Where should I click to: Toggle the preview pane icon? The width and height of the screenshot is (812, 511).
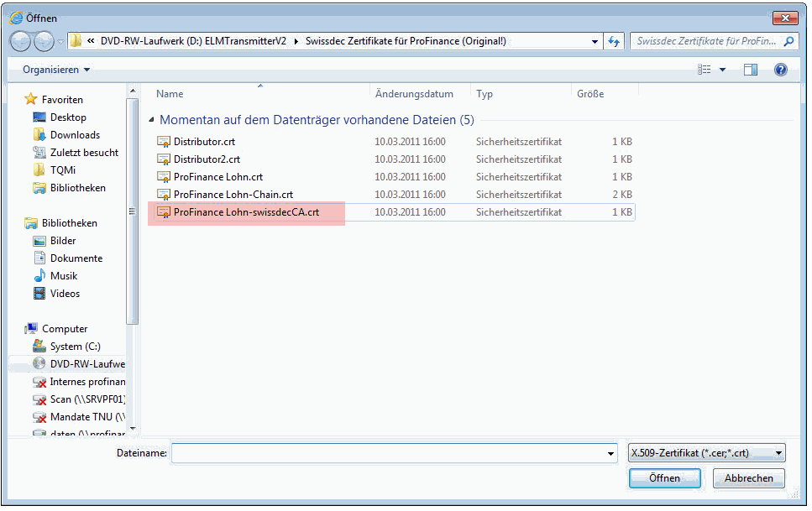click(750, 70)
